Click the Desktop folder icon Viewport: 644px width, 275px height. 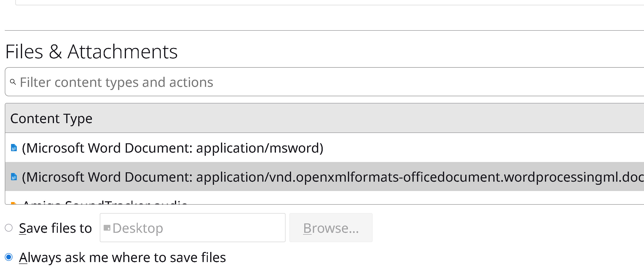pyautogui.click(x=107, y=228)
